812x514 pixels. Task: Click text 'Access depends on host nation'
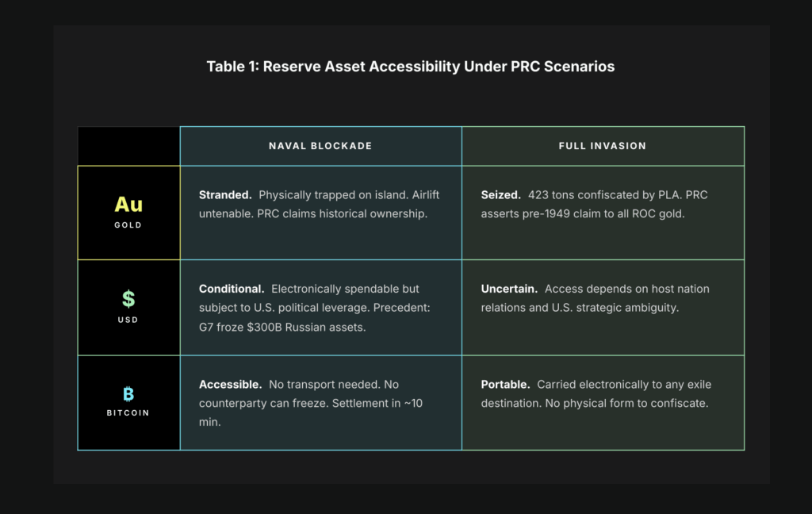point(627,289)
